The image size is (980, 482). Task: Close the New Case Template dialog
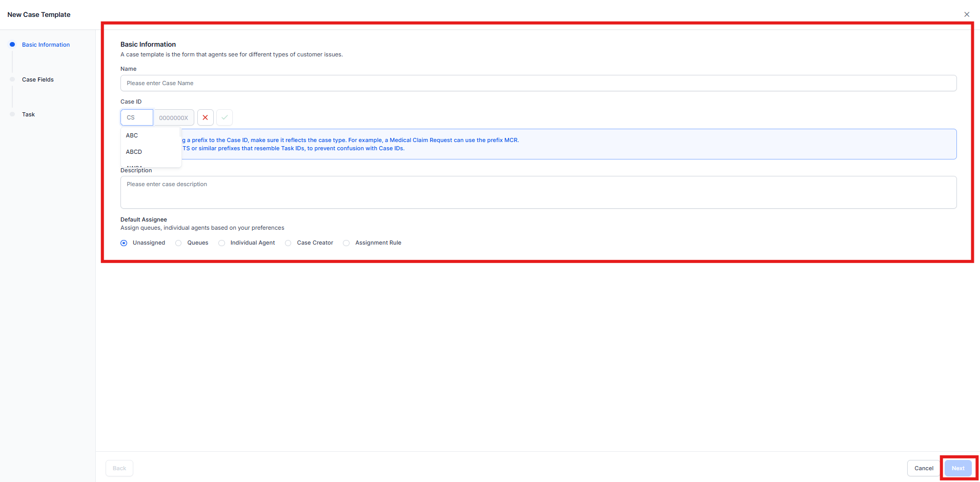(967, 14)
